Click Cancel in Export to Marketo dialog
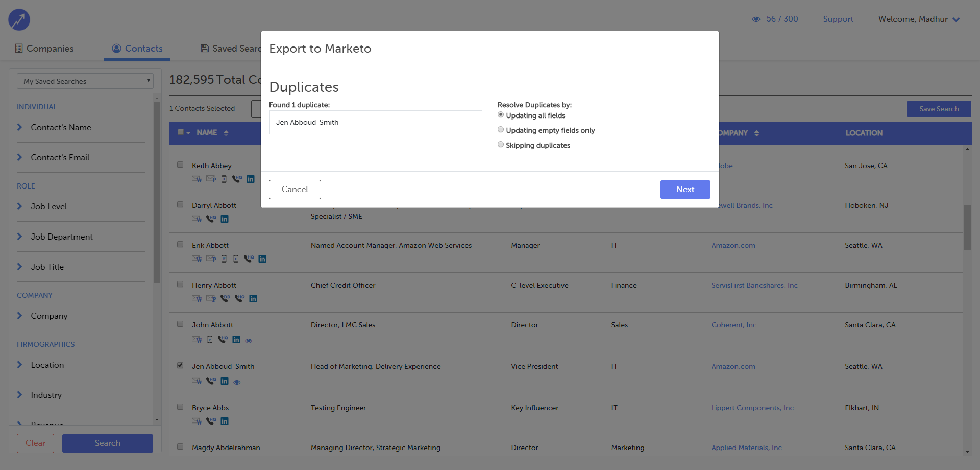The height and width of the screenshot is (470, 980). pos(295,190)
